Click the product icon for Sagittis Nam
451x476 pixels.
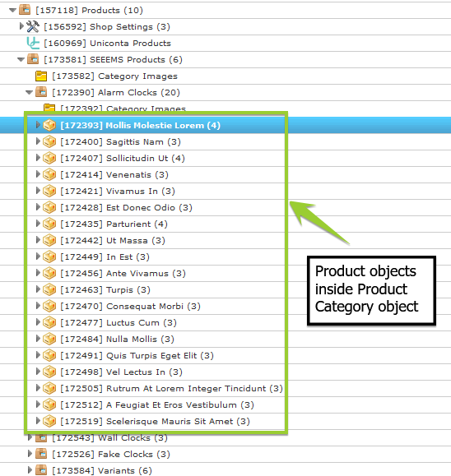[49, 141]
